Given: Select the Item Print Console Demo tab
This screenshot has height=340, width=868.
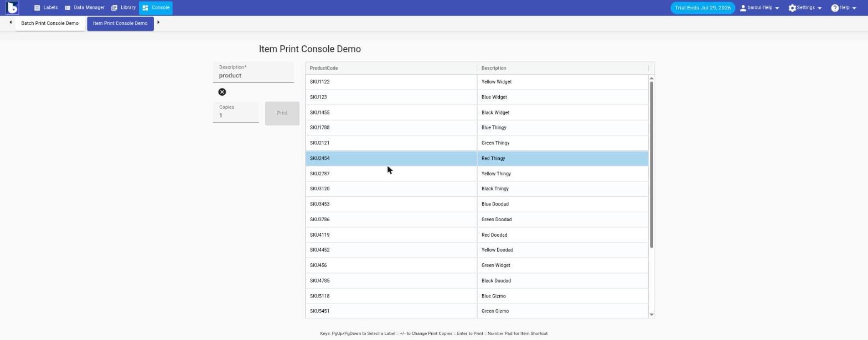Looking at the screenshot, I should pyautogui.click(x=120, y=23).
